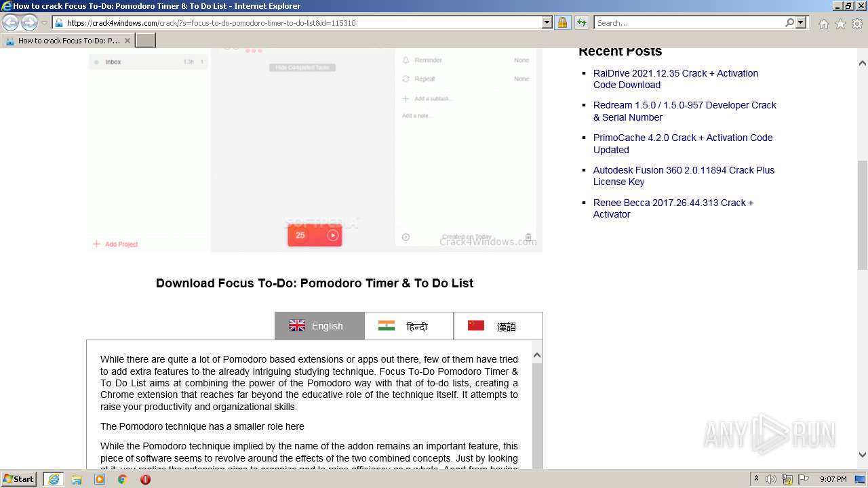
Task: Click the network tray icon
Action: (x=787, y=479)
